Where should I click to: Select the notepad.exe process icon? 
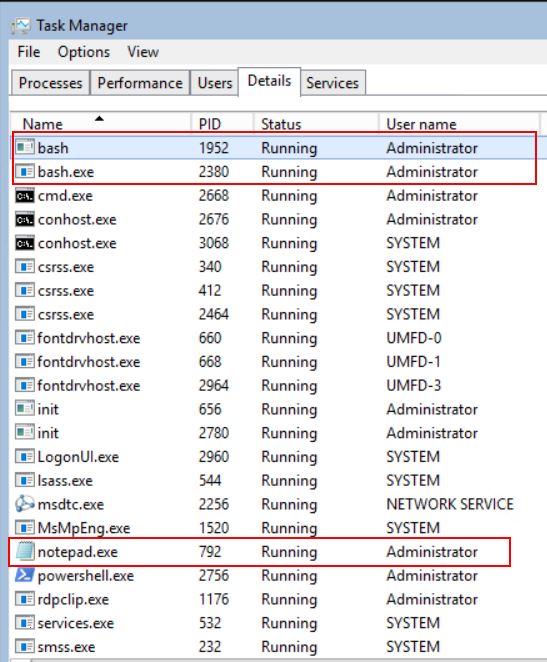pyautogui.click(x=24, y=551)
